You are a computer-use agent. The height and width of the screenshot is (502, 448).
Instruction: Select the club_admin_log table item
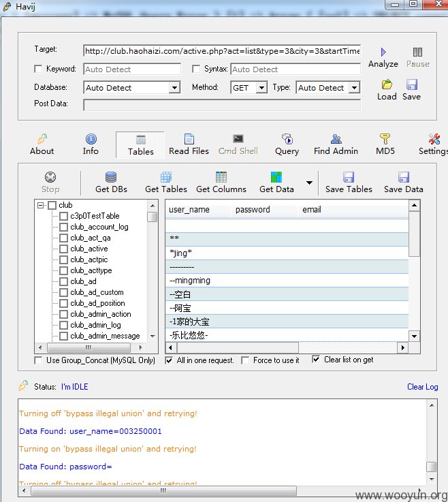(96, 326)
